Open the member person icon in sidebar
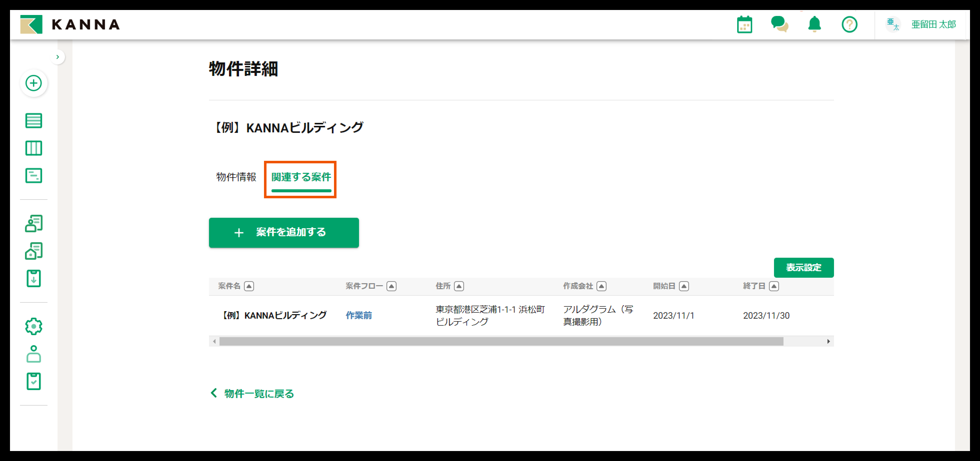The image size is (980, 461). coord(33,354)
